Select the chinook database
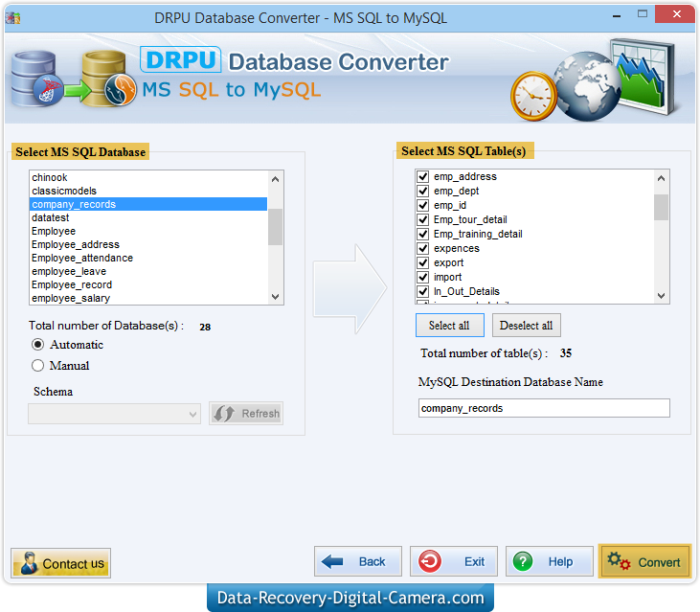 click(148, 178)
